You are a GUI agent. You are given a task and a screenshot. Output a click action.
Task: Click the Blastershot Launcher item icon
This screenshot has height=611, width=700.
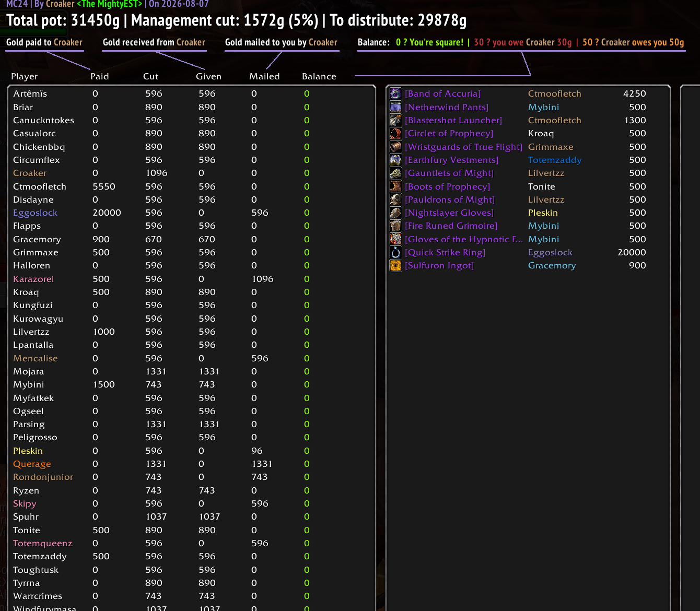click(x=396, y=120)
